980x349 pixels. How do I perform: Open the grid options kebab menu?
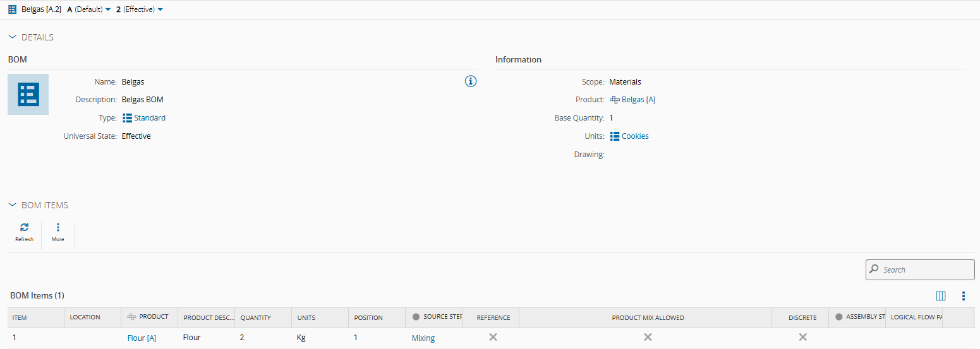coord(964,296)
